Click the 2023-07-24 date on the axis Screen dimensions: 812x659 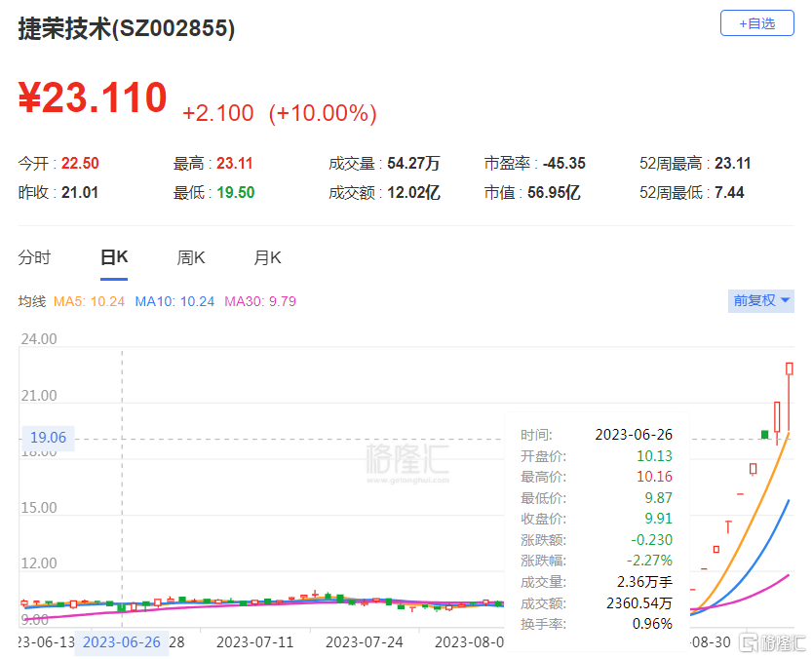[364, 642]
